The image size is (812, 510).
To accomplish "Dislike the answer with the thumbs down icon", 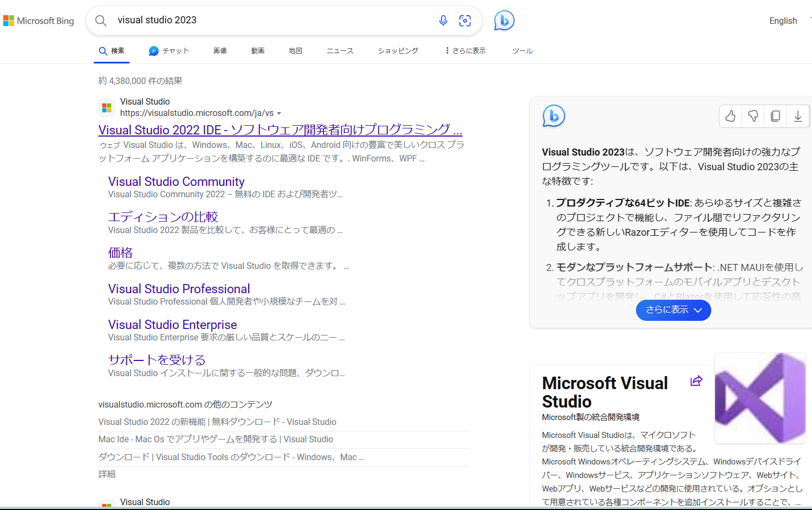I will tap(753, 116).
